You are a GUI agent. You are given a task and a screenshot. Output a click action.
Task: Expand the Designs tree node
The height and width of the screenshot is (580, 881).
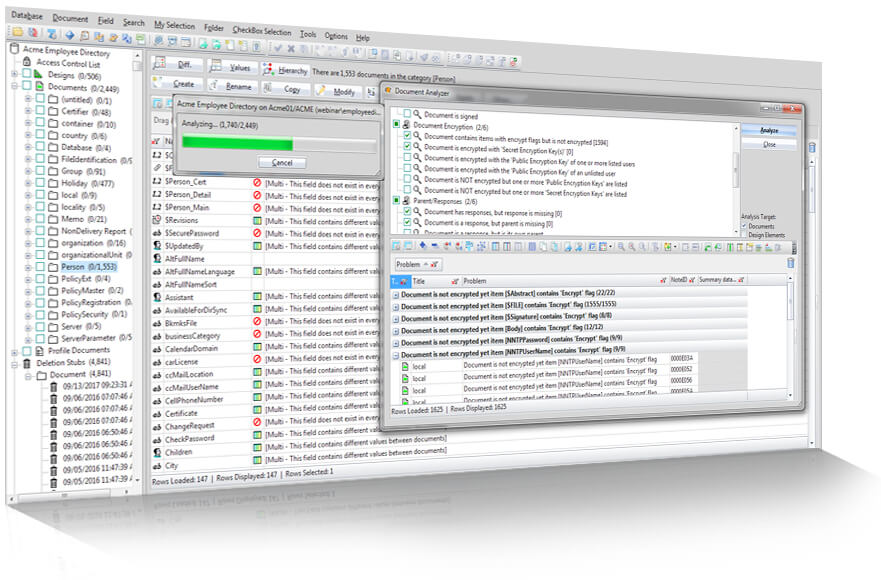click(14, 74)
